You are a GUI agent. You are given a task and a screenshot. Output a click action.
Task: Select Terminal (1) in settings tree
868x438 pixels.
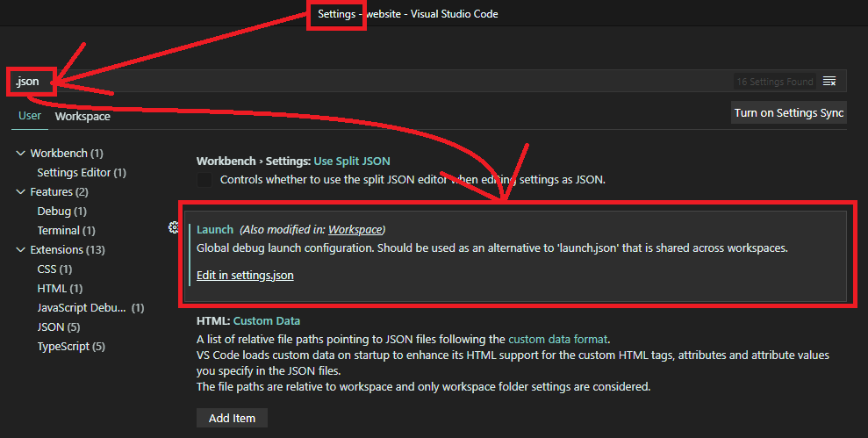coord(66,230)
